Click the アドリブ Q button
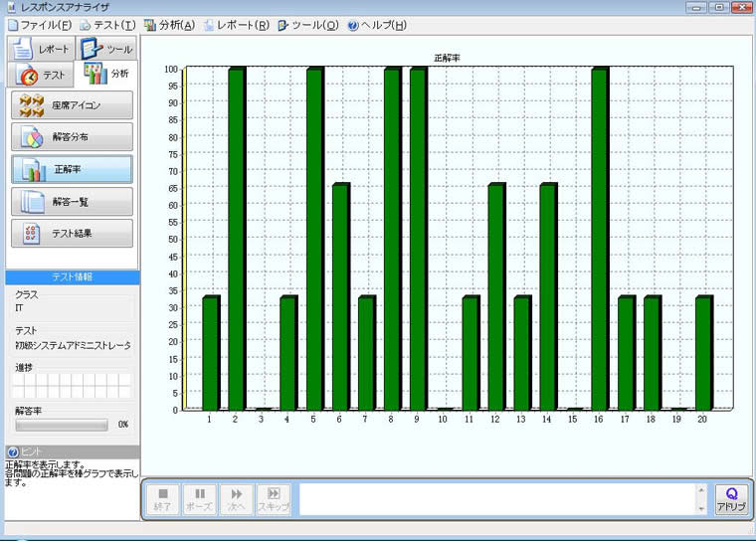The image size is (756, 541). [x=731, y=499]
